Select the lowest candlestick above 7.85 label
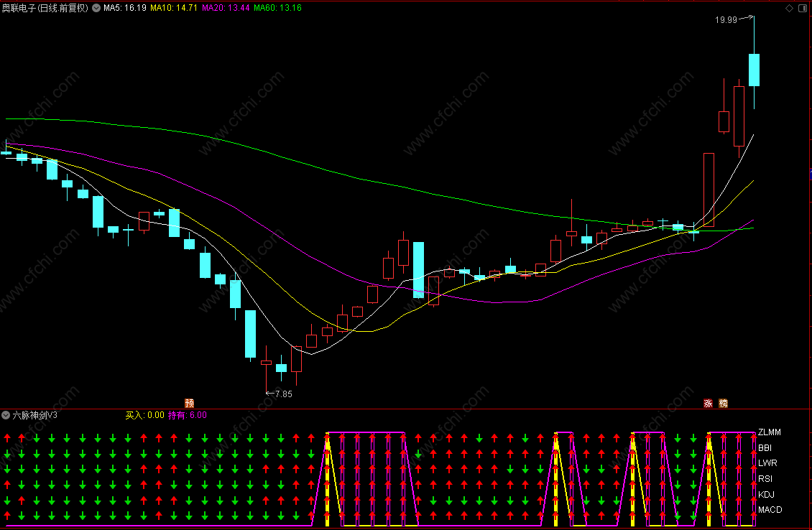Screen dimensions: 812x530 (x=266, y=362)
